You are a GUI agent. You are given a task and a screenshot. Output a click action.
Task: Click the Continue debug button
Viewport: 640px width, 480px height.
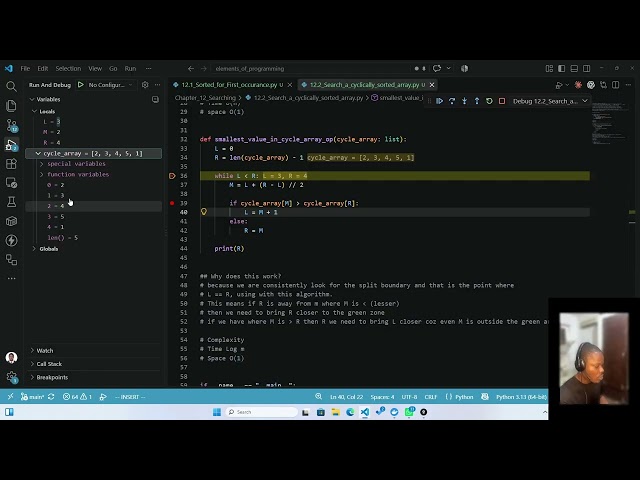440,101
